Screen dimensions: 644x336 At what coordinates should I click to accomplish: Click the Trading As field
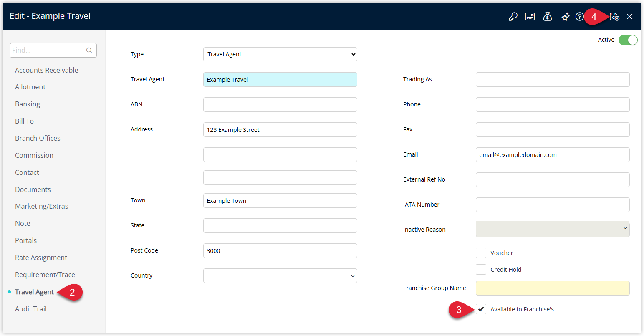pyautogui.click(x=553, y=80)
